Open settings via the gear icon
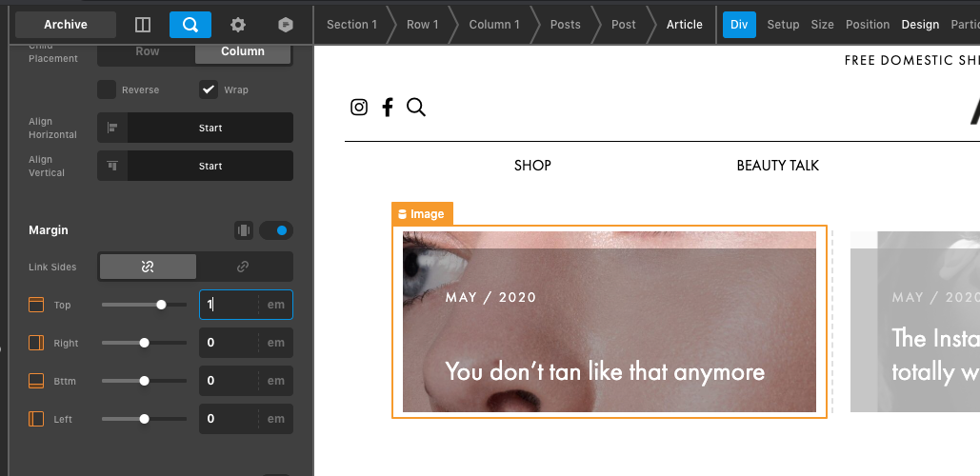This screenshot has height=476, width=980. click(237, 25)
